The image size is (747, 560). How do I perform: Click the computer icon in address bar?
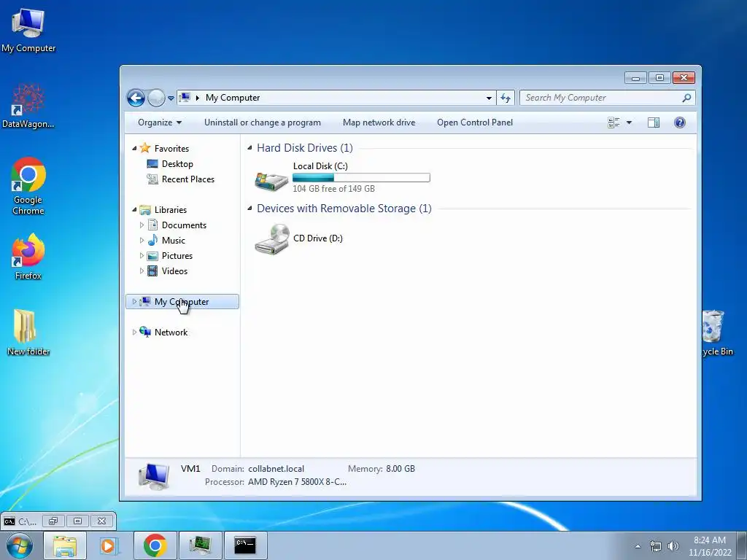click(x=185, y=98)
